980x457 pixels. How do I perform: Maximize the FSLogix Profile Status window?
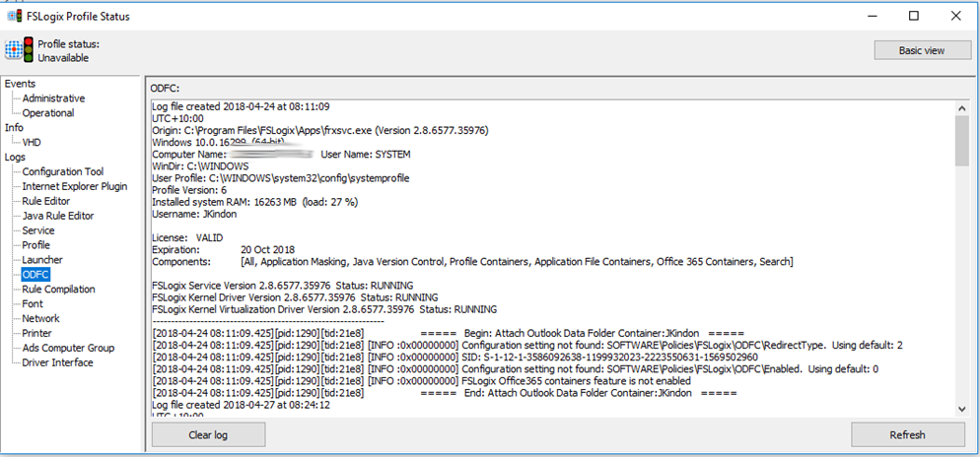[913, 16]
